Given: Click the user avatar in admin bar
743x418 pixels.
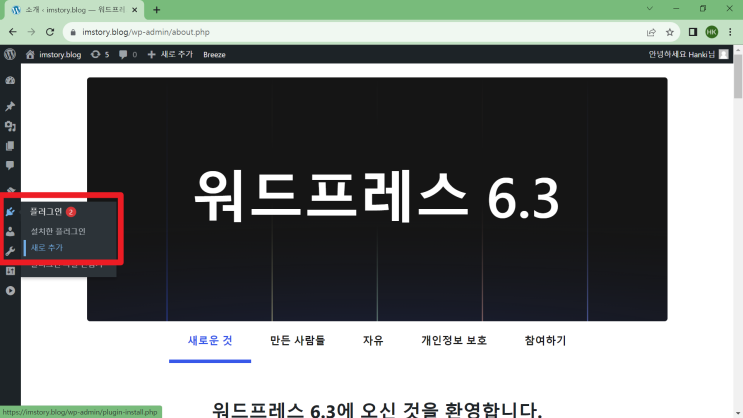Looking at the screenshot, I should tap(724, 55).
